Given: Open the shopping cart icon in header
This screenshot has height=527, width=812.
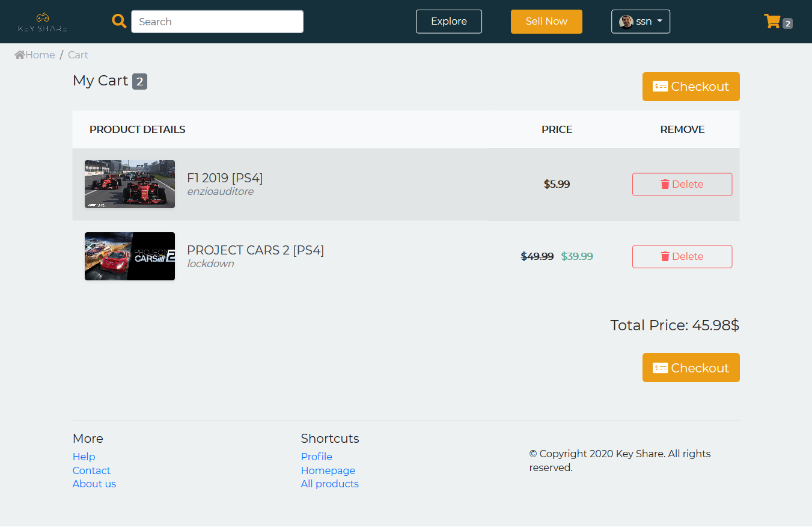Looking at the screenshot, I should coord(772,21).
